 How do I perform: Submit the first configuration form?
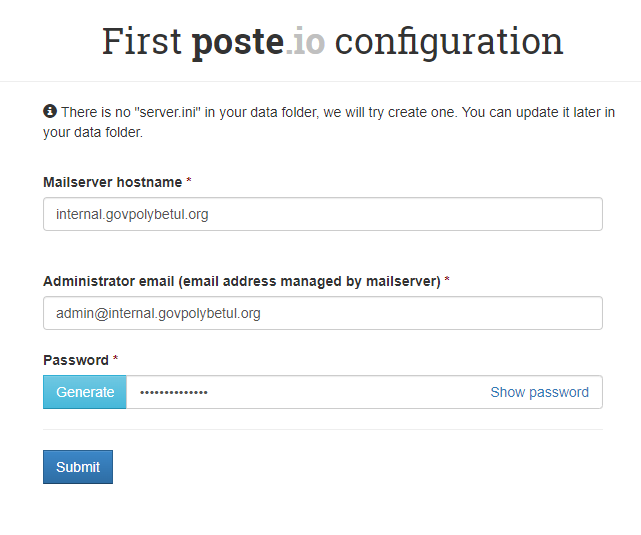coord(78,467)
